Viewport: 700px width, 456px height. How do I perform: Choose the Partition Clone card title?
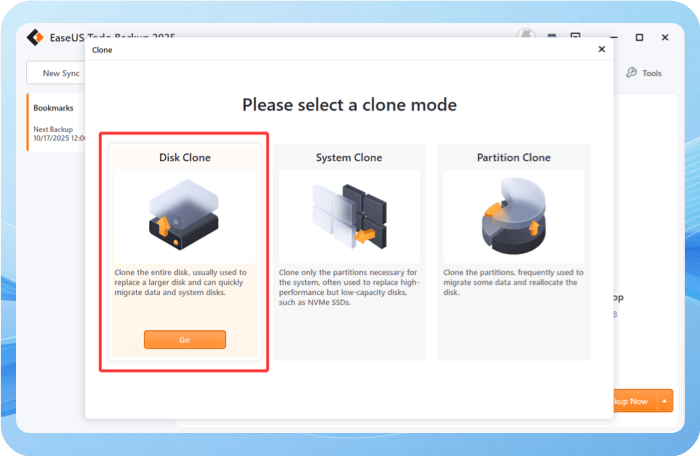click(513, 158)
